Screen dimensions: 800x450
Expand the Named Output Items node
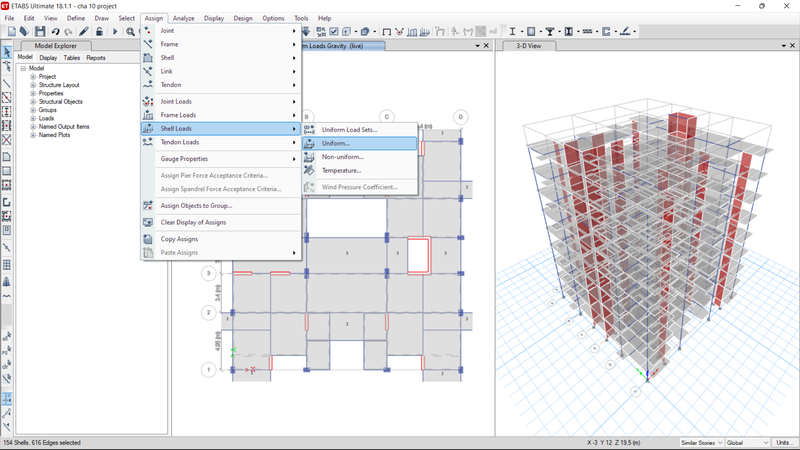tap(33, 127)
